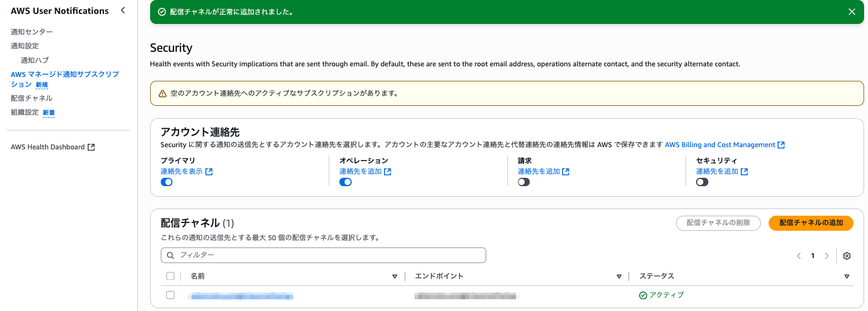The height and width of the screenshot is (311, 868).
Task: Check the first delivery channel row
Action: coord(170,295)
